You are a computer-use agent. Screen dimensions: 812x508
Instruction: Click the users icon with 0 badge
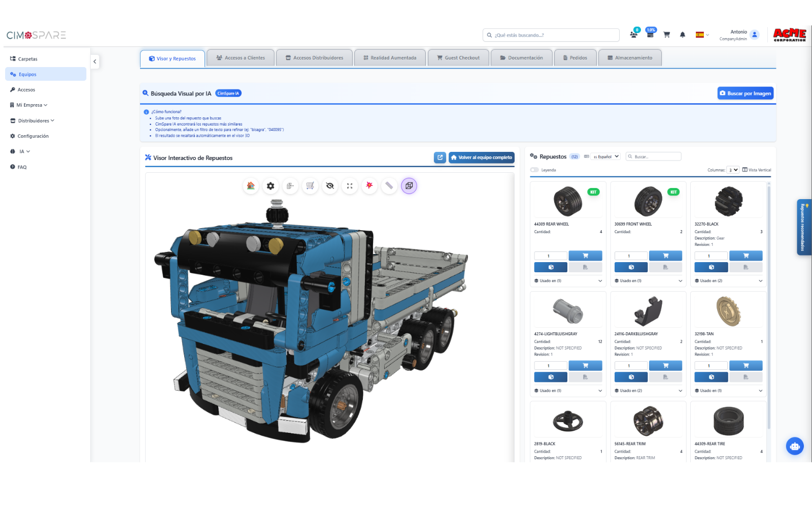click(x=634, y=34)
